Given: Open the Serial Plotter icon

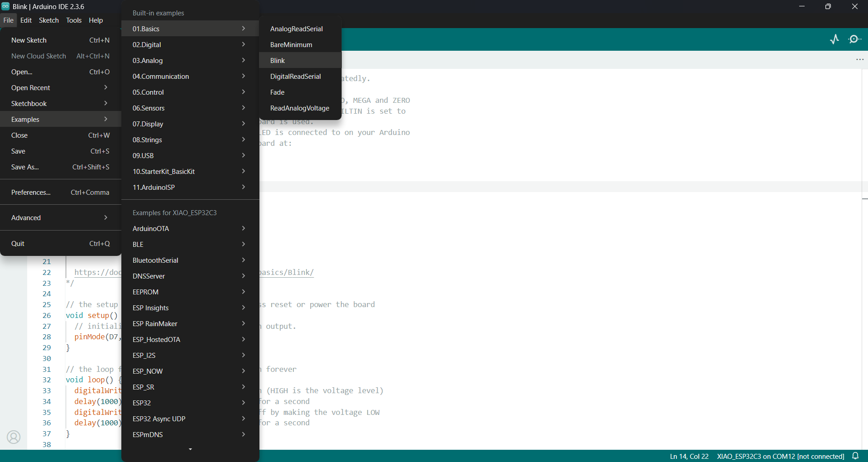Looking at the screenshot, I should pos(834,39).
